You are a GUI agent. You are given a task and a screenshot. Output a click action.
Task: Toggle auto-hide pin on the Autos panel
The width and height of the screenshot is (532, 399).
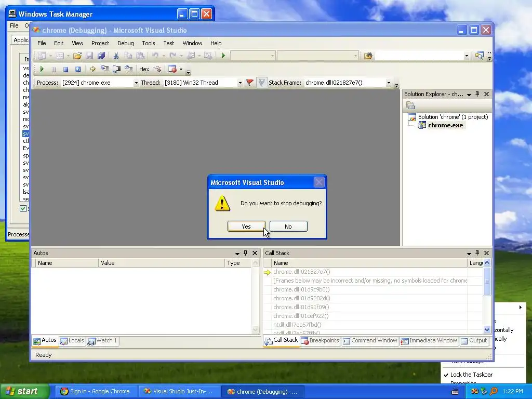(246, 253)
